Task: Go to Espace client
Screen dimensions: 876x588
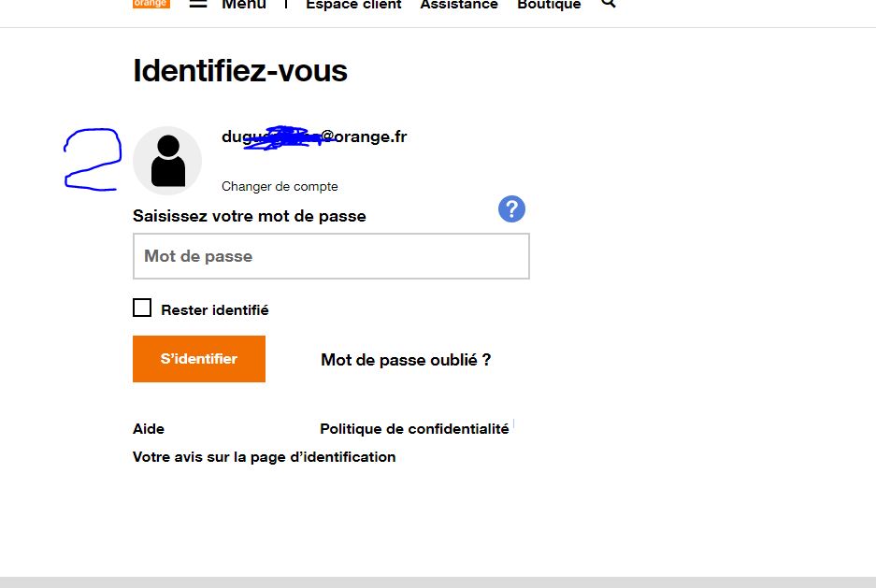Action: coord(353,5)
